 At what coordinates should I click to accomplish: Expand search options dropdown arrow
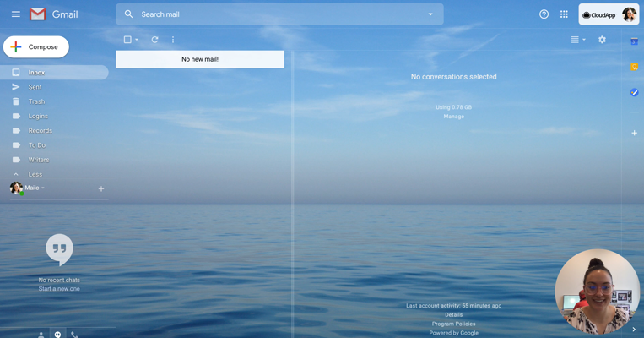430,14
